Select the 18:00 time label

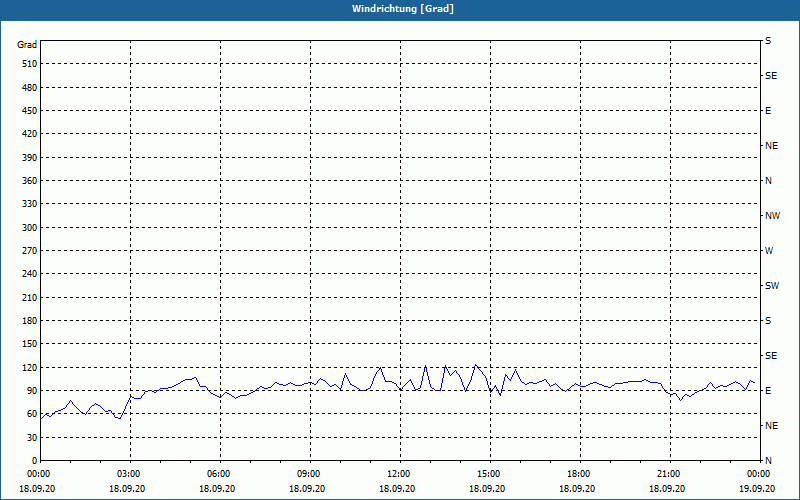click(580, 473)
